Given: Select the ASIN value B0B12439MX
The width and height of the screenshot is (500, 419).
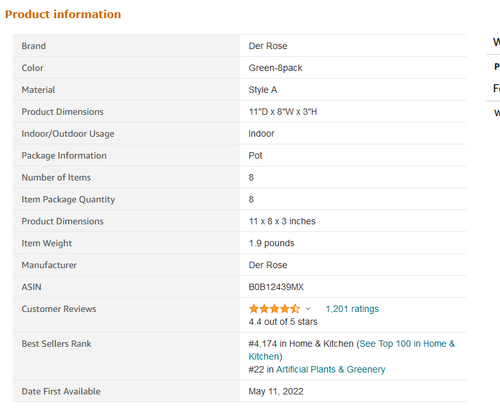Looking at the screenshot, I should pos(276,287).
